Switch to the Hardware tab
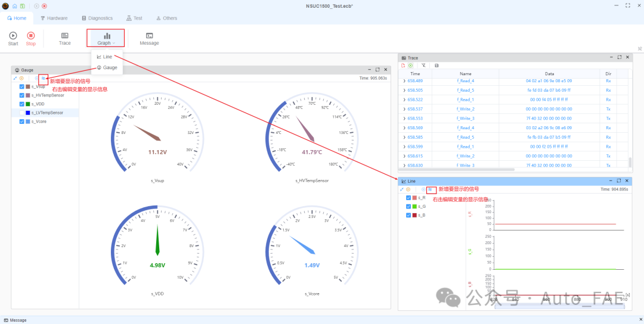 click(53, 18)
